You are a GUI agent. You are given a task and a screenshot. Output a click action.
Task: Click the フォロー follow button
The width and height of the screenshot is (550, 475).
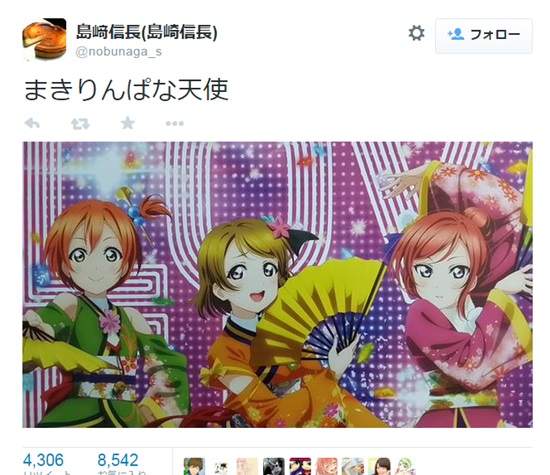pyautogui.click(x=484, y=35)
